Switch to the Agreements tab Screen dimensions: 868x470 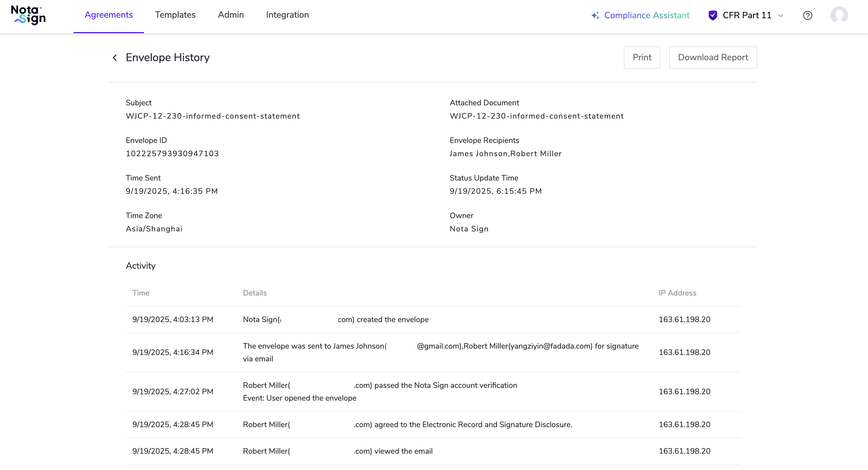pyautogui.click(x=108, y=15)
